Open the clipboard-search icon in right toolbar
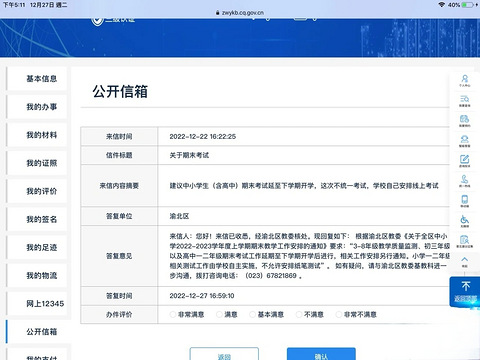 tap(465, 241)
